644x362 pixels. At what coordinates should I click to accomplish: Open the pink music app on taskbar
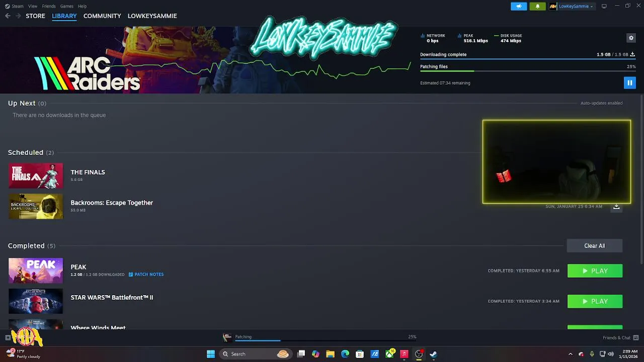404,354
